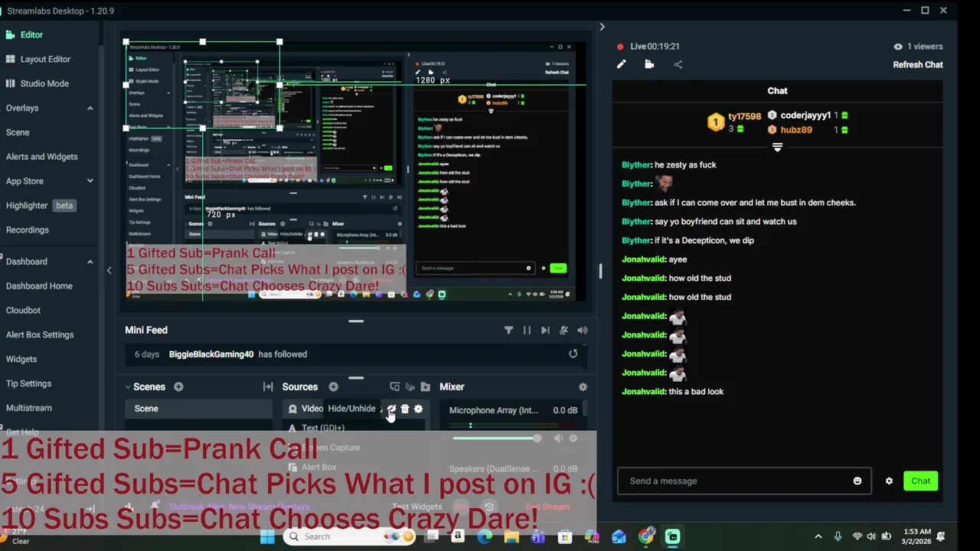This screenshot has width=980, height=551.
Task: Open Microsoft Edge from taskbar
Action: 485,536
